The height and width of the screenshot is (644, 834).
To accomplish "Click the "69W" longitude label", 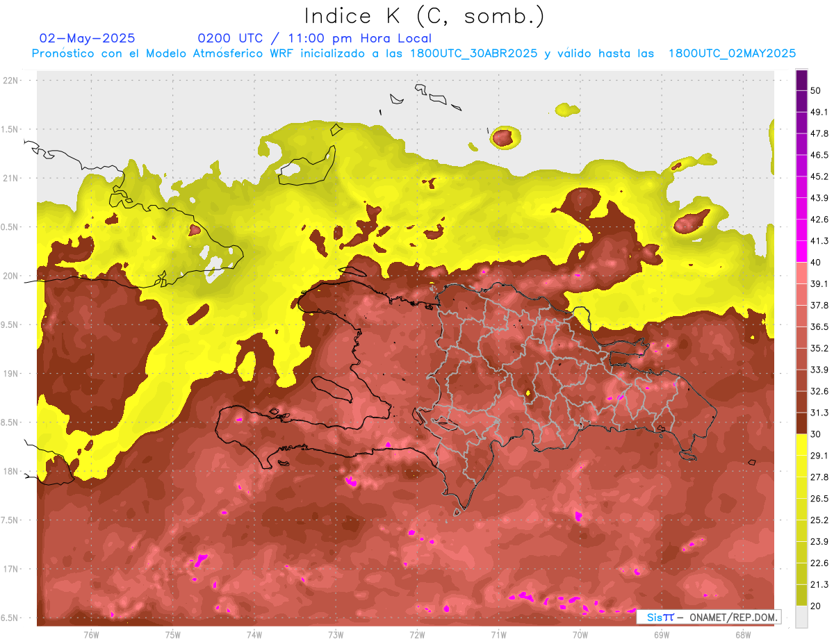I will (x=661, y=635).
